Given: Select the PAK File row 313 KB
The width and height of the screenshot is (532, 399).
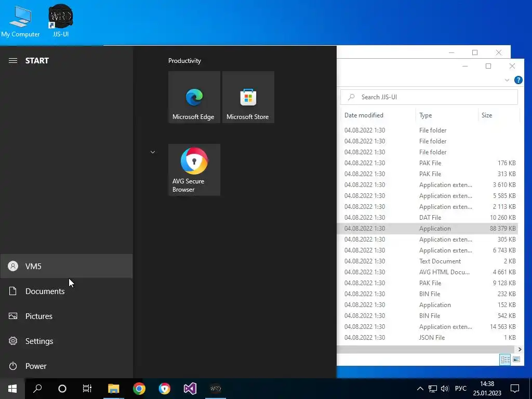Looking at the screenshot, I should [x=428, y=174].
